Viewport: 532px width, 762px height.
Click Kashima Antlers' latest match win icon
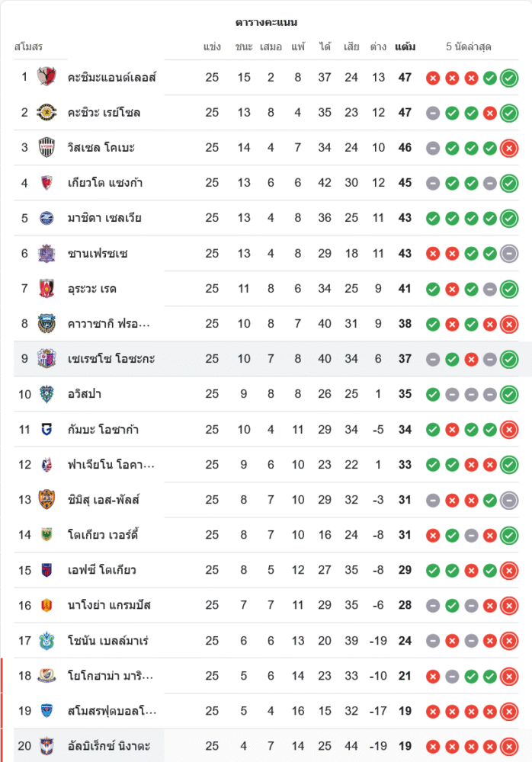coord(509,77)
